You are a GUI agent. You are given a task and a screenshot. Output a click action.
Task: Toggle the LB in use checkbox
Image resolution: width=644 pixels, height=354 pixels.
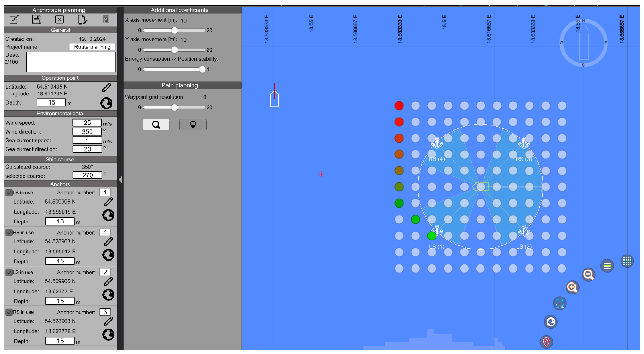click(x=9, y=193)
